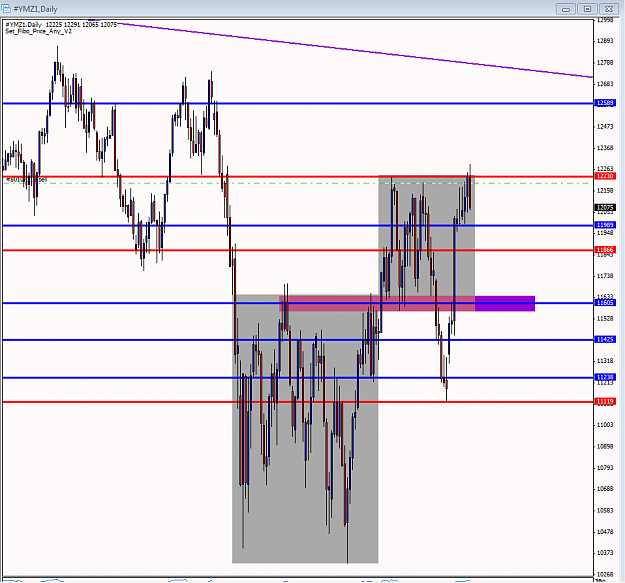Click the 10373 value on price axis

(x=605, y=553)
